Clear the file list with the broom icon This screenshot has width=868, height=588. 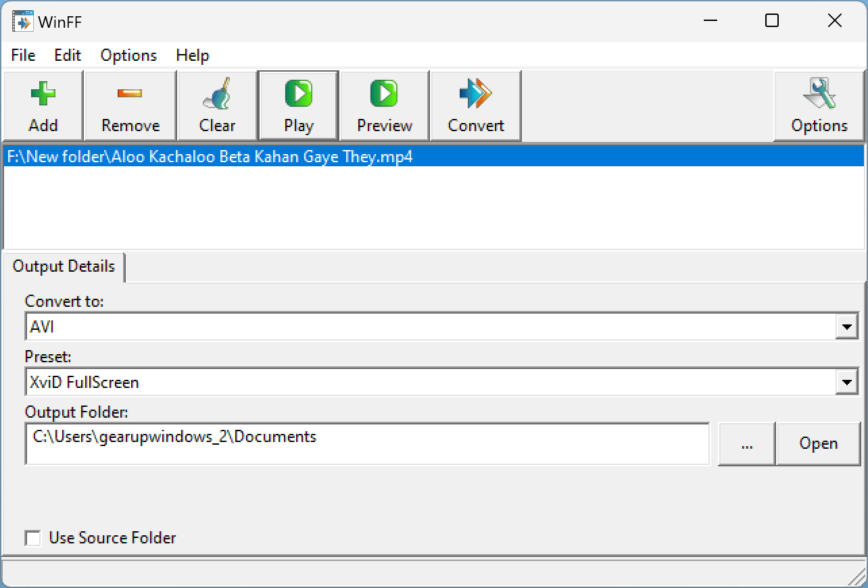217,93
